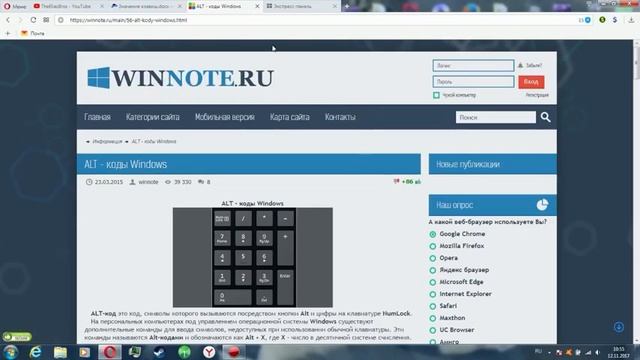640x360 pixels.
Task: Open the Opera Menu button
Action: coord(15,6)
